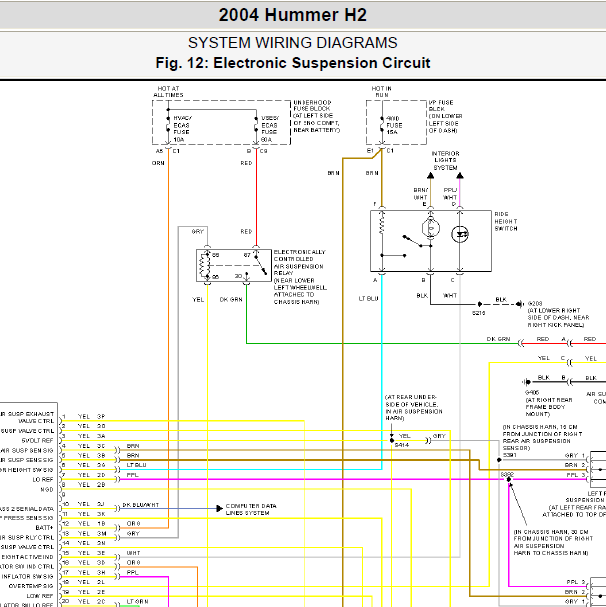Click the 'LT GRN' wire label at pin 20
The height and width of the screenshot is (607, 606).
[137, 602]
